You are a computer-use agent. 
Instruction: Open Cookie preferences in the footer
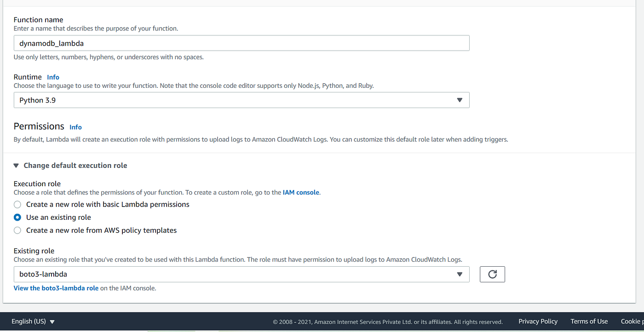pos(632,321)
